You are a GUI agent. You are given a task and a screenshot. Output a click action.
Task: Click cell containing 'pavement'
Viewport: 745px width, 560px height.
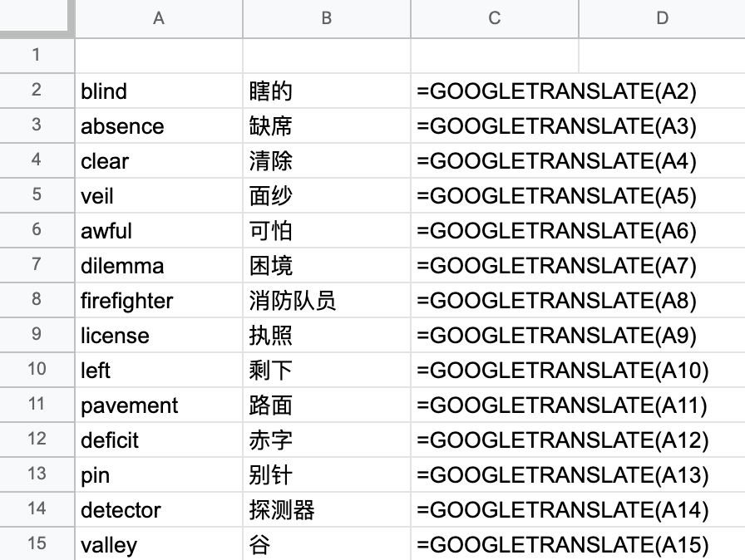pyautogui.click(x=159, y=405)
